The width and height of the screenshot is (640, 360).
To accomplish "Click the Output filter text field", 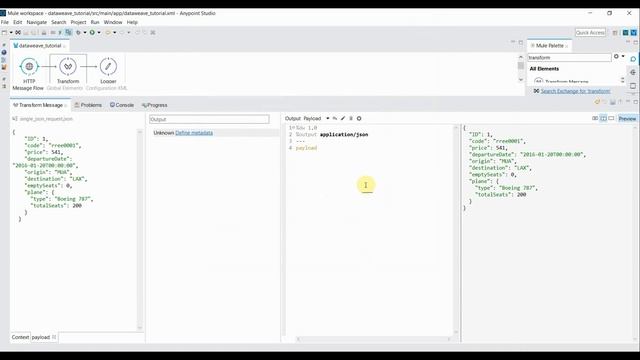I will click(209, 119).
